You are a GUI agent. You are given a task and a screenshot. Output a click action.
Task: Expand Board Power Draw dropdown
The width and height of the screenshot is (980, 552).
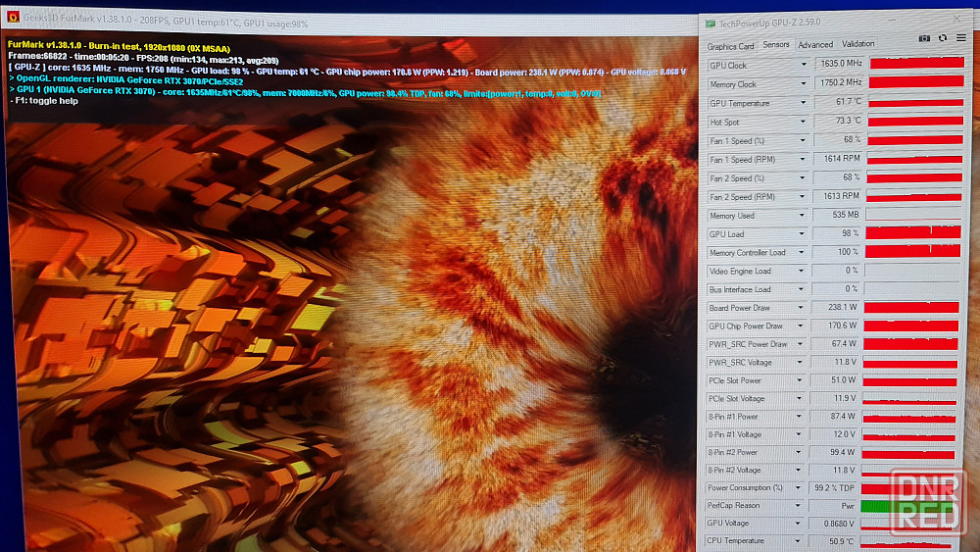coord(801,308)
